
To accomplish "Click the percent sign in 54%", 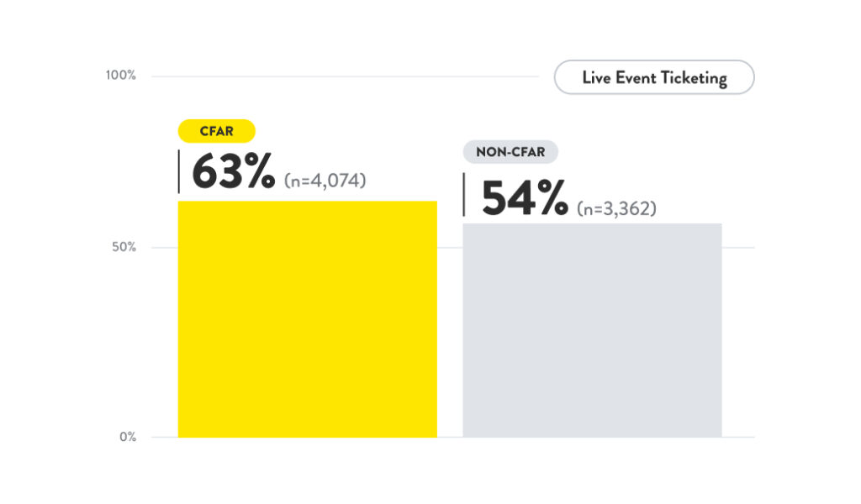I will (x=551, y=200).
